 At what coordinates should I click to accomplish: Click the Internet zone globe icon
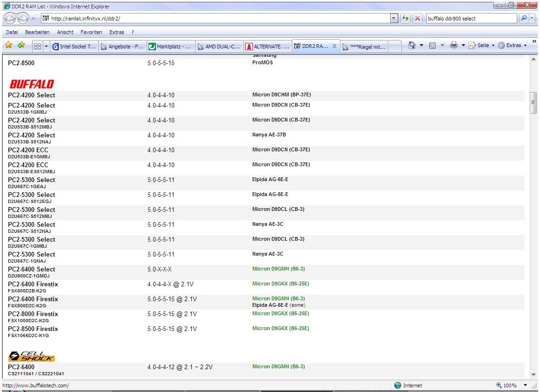(x=398, y=385)
